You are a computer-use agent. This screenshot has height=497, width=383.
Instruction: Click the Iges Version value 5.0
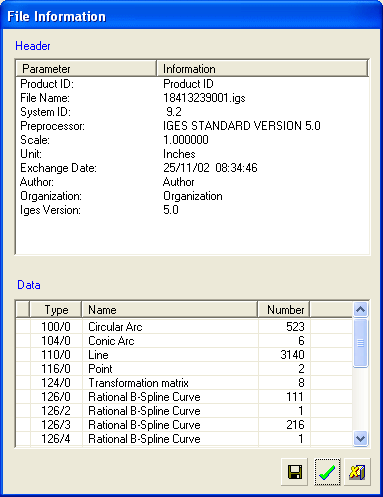[x=171, y=210]
